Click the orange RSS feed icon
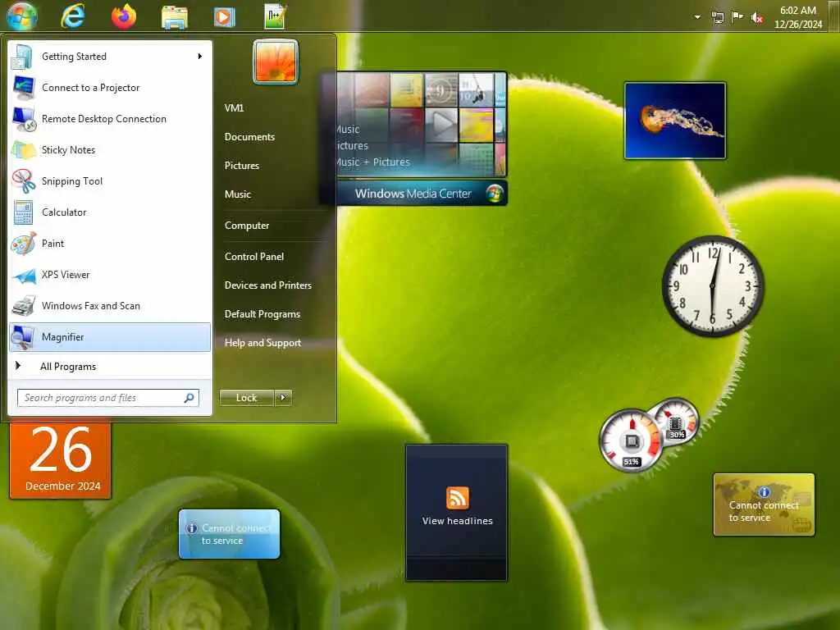The width and height of the screenshot is (840, 630). [x=457, y=498]
